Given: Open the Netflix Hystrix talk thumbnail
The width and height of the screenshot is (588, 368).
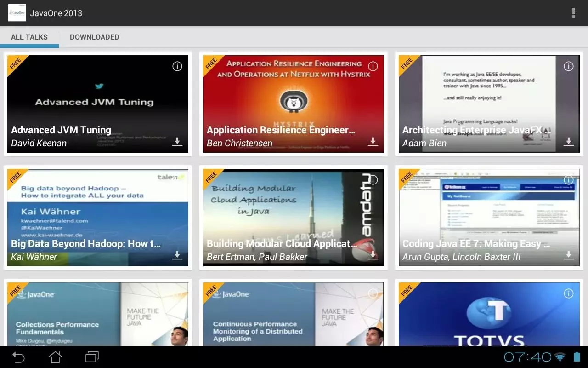Looking at the screenshot, I should 294,104.
